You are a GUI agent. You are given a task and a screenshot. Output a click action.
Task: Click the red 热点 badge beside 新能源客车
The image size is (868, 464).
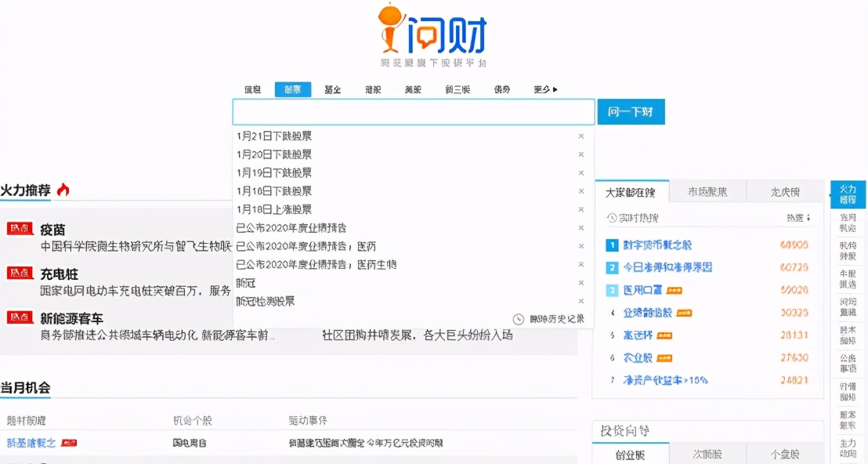[x=20, y=317]
